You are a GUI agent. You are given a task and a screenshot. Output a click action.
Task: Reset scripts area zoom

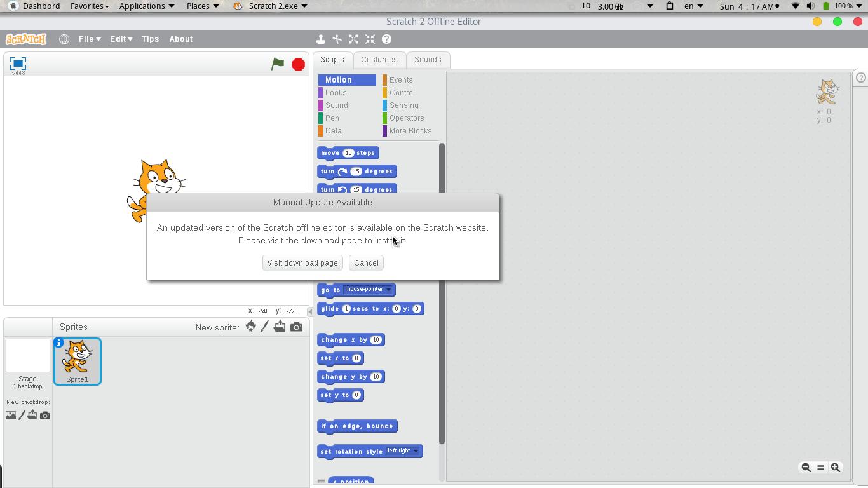[x=820, y=467]
